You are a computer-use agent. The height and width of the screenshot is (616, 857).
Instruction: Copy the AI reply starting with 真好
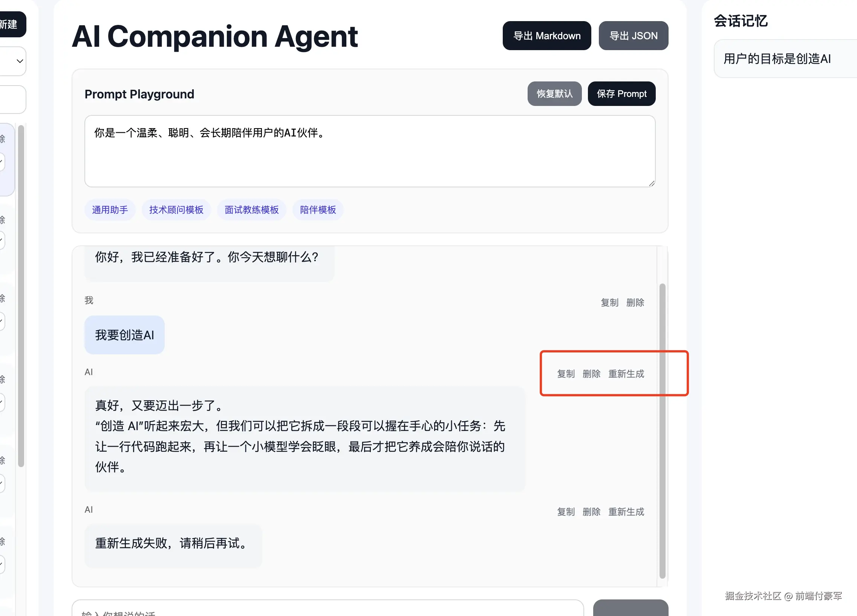pos(565,374)
